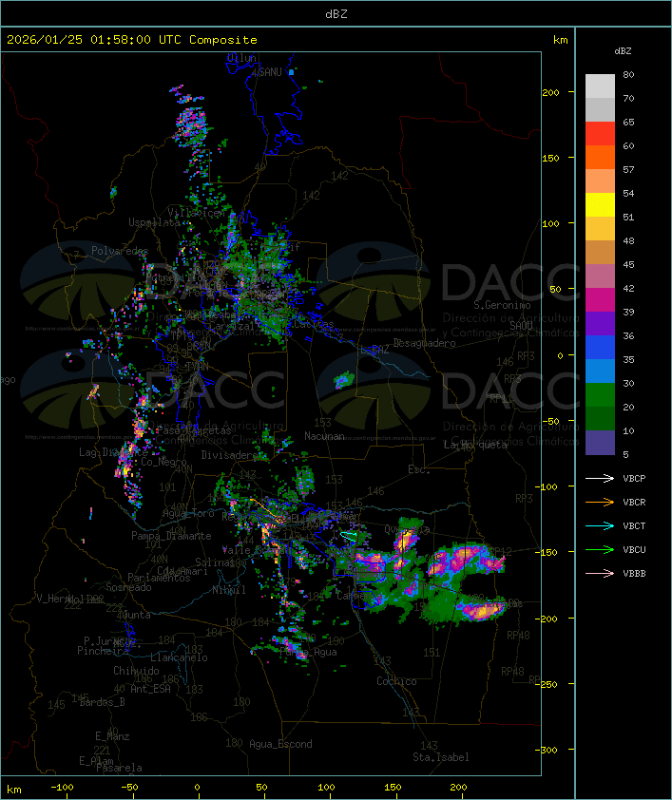Viewport: 672px width, 800px height.
Task: Click the Nihuil place label
Action: click(229, 590)
